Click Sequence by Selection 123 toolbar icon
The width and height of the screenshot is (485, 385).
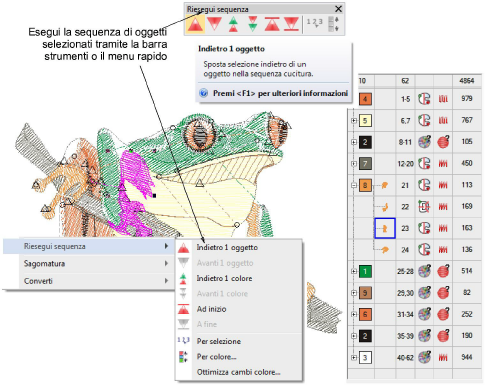coord(315,23)
